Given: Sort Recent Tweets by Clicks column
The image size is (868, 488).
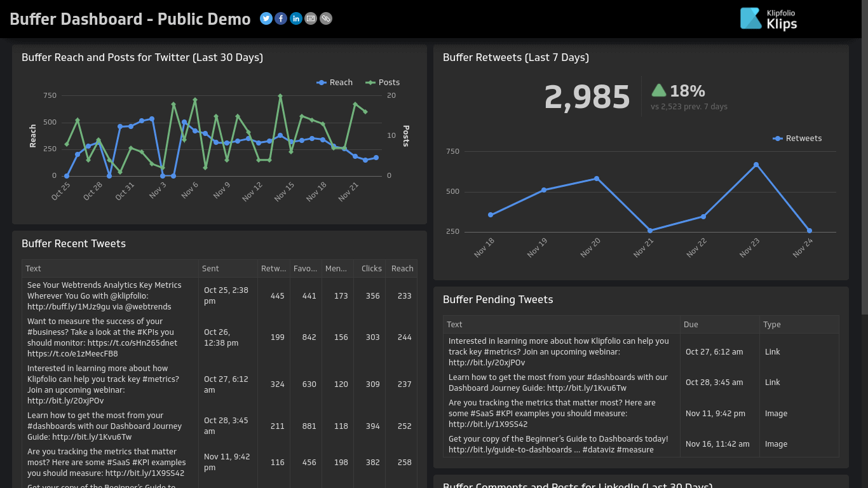Looking at the screenshot, I should tap(369, 269).
